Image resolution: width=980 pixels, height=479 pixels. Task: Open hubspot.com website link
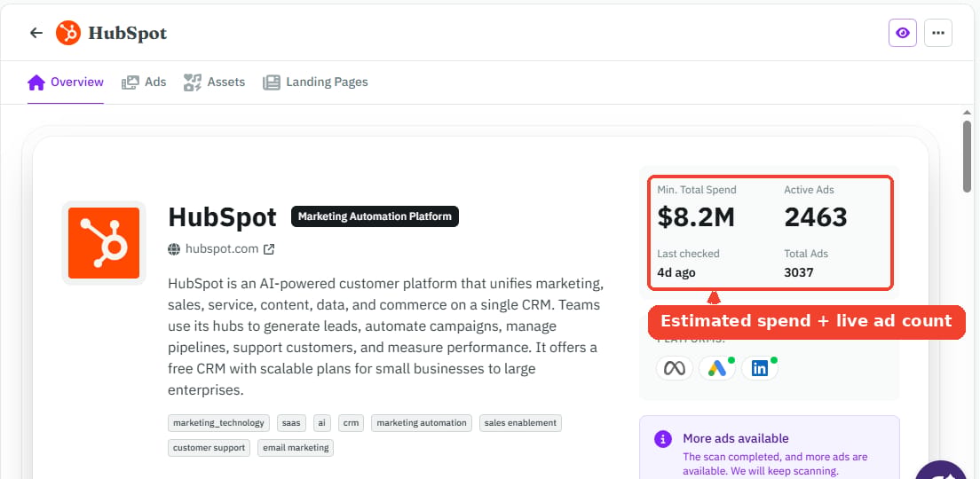tap(222, 249)
